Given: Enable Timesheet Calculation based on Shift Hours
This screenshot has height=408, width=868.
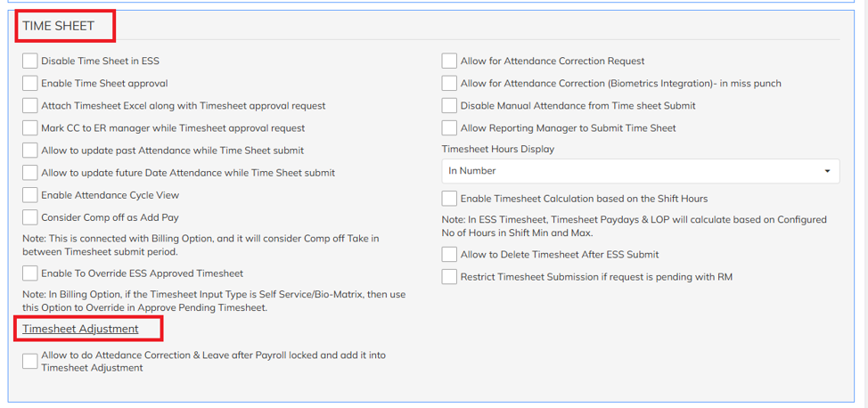Looking at the screenshot, I should [449, 198].
